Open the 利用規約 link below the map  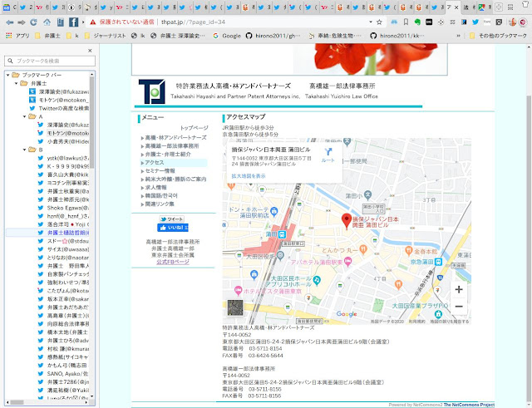[x=417, y=322]
